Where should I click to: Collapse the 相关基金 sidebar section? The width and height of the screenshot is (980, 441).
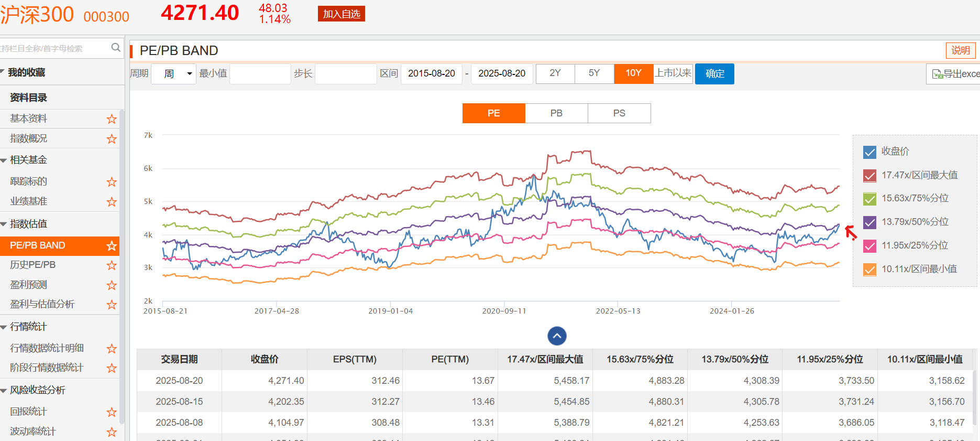click(4, 160)
